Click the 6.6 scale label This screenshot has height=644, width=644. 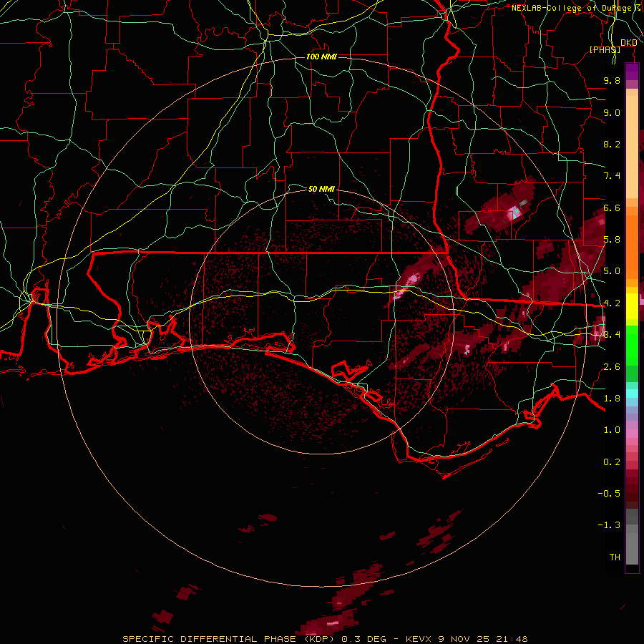click(612, 208)
